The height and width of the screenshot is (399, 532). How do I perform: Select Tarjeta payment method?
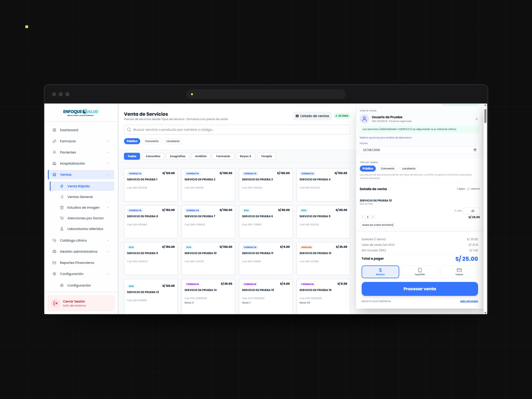click(459, 272)
